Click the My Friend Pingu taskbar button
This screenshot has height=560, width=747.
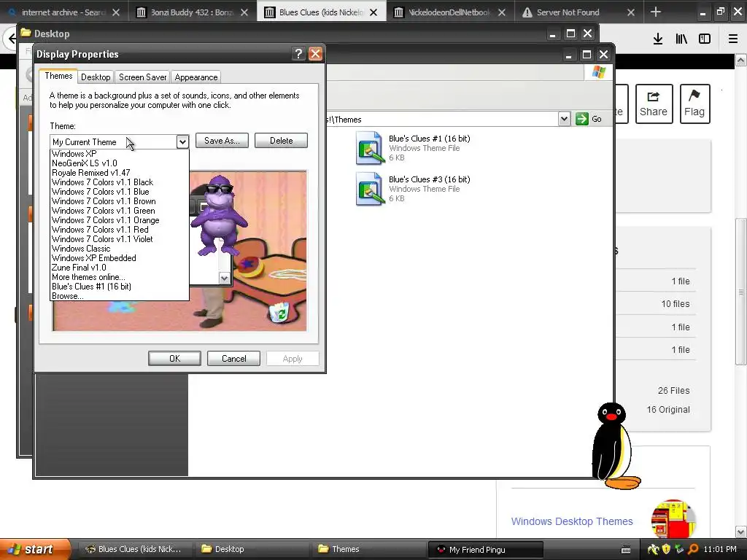tap(485, 550)
